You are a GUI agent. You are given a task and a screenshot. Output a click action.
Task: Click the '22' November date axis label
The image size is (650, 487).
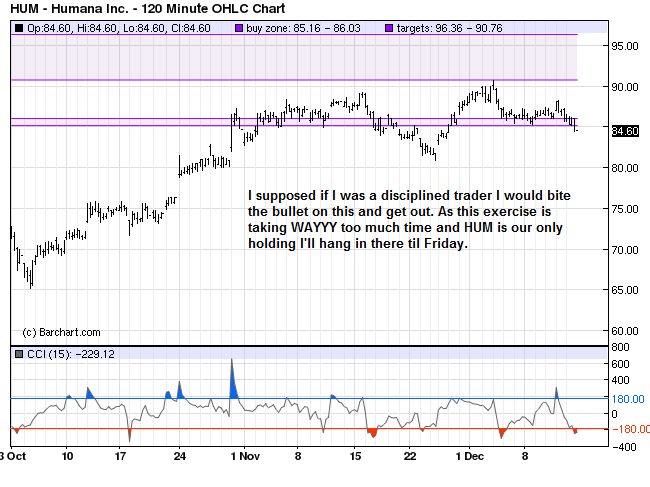tap(410, 456)
